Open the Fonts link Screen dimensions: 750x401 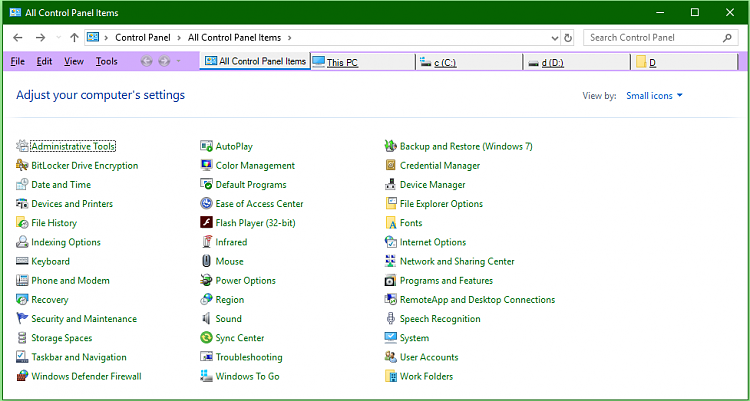click(411, 223)
